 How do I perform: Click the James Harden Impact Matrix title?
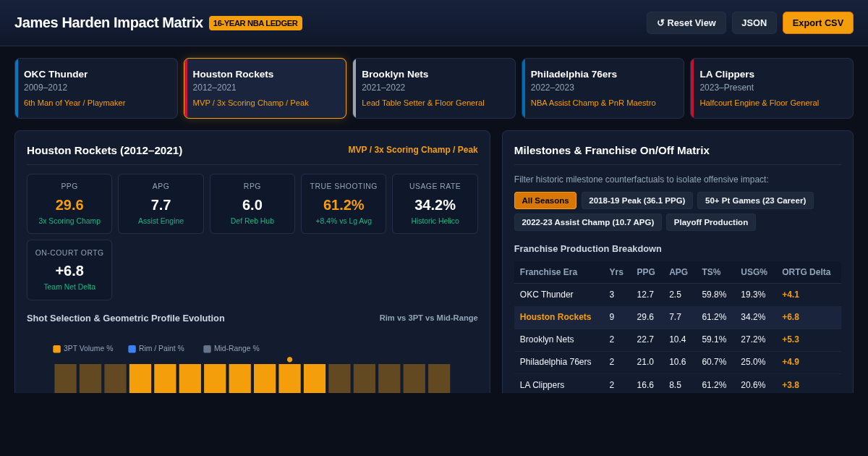(109, 22)
